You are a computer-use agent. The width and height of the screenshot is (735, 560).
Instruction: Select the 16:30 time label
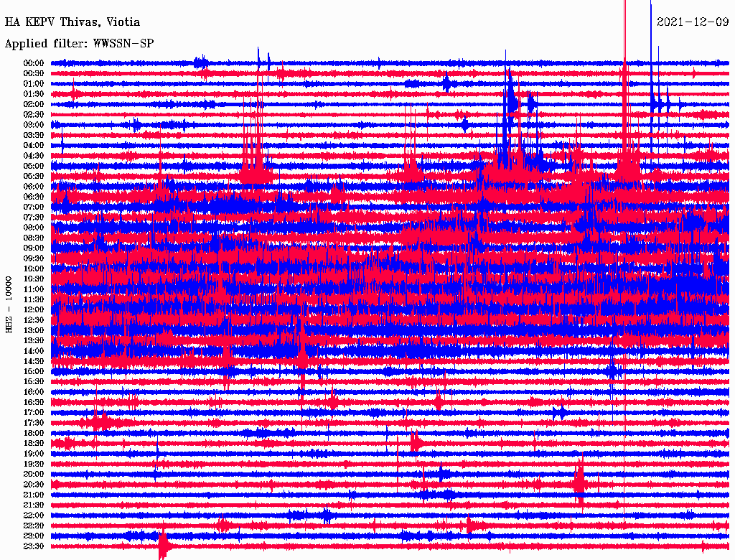34,402
